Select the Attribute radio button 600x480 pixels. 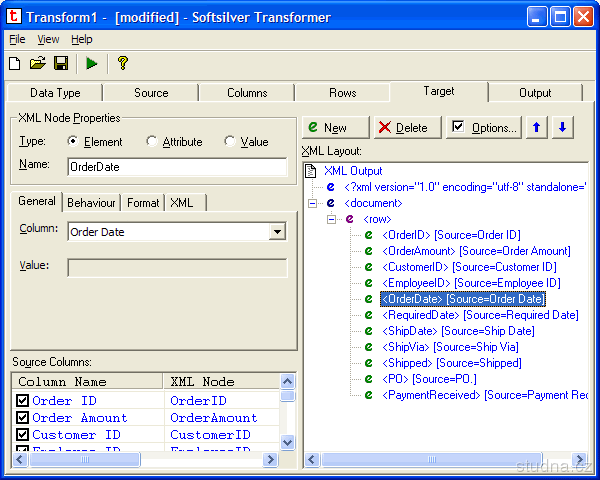[152, 142]
